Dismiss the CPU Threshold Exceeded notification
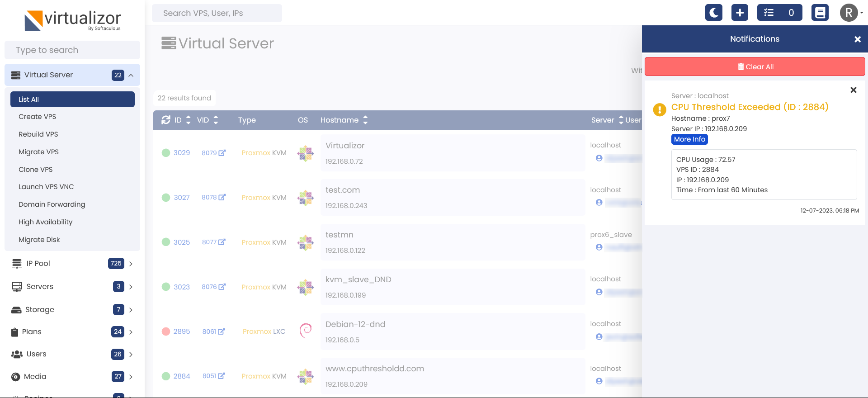Image resolution: width=868 pixels, height=398 pixels. pyautogui.click(x=854, y=90)
